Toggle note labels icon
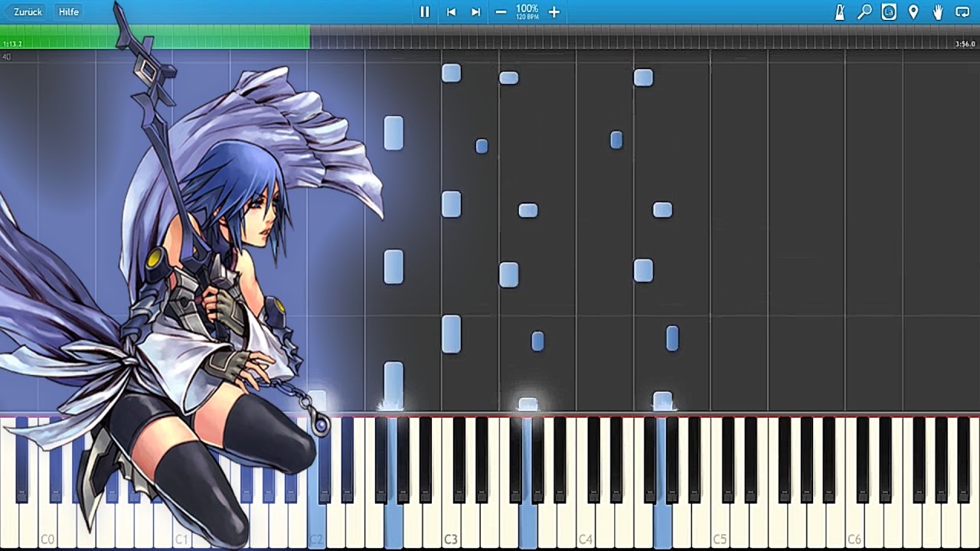 [x=889, y=12]
